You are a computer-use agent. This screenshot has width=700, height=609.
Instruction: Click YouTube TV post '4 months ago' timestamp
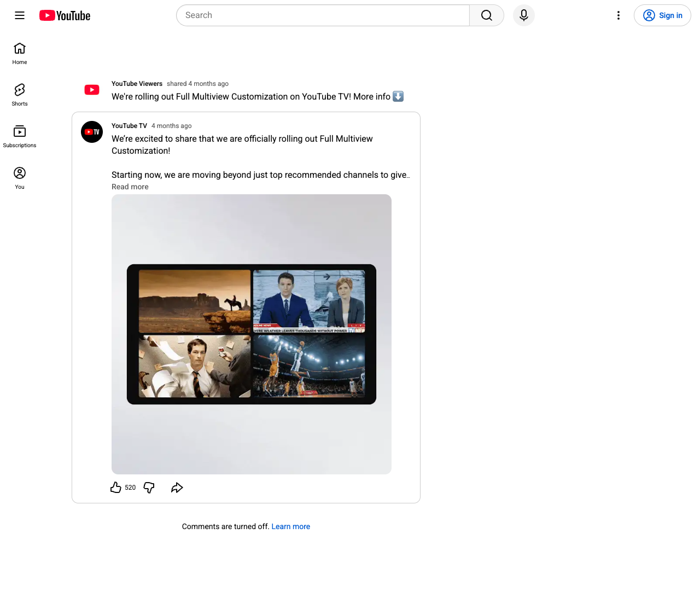[x=171, y=126]
